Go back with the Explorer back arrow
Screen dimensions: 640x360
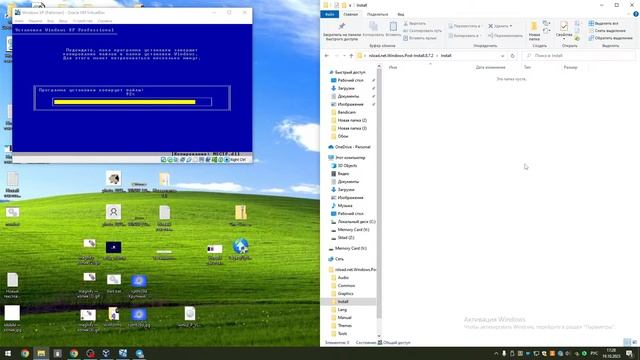coord(327,56)
